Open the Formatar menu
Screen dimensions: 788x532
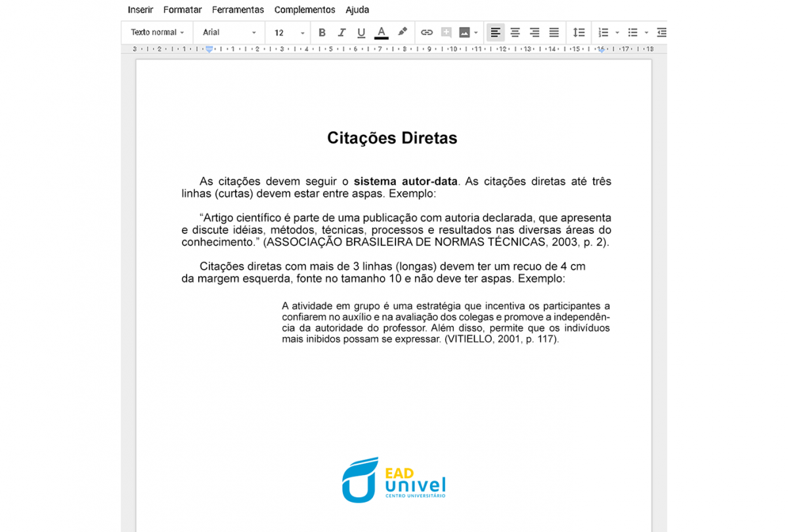click(x=183, y=10)
